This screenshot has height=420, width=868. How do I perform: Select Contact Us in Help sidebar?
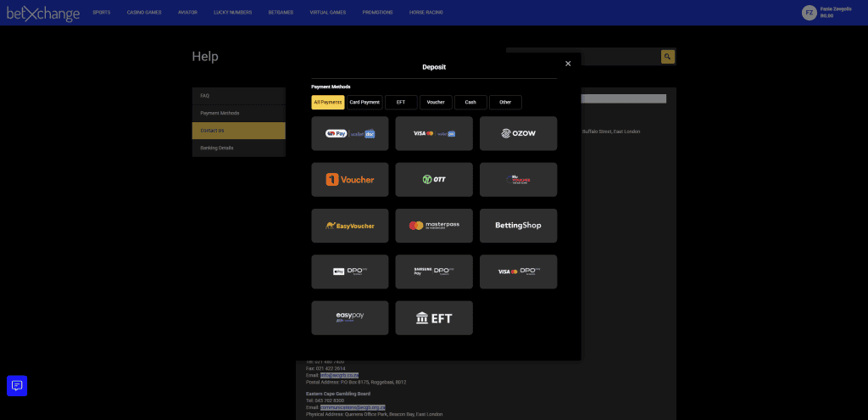click(238, 131)
